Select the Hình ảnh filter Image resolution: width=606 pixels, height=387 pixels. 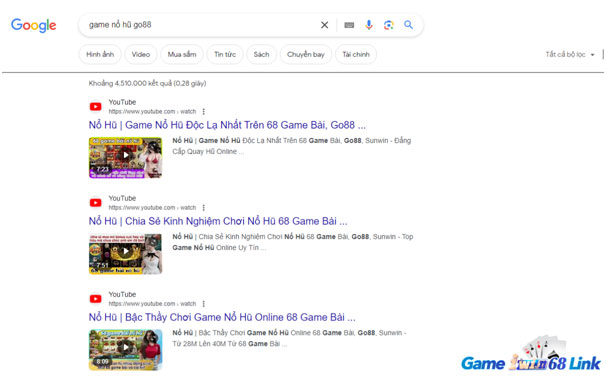click(x=100, y=55)
